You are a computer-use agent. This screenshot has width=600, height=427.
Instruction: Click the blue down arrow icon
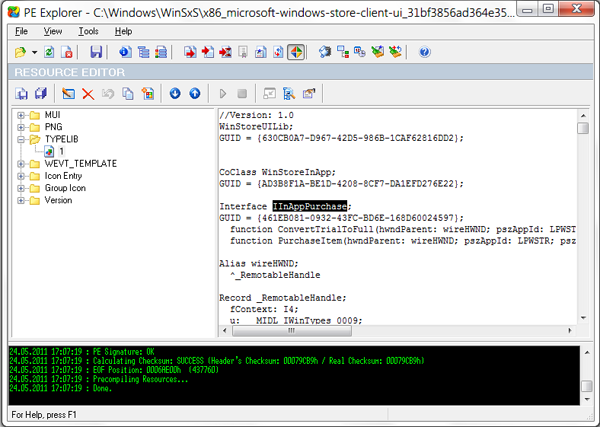pos(175,93)
